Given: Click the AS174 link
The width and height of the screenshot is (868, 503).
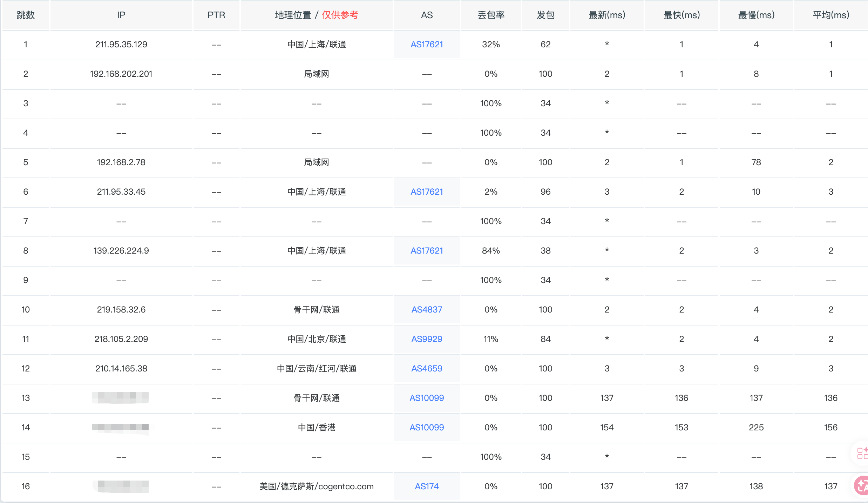Looking at the screenshot, I should point(427,487).
